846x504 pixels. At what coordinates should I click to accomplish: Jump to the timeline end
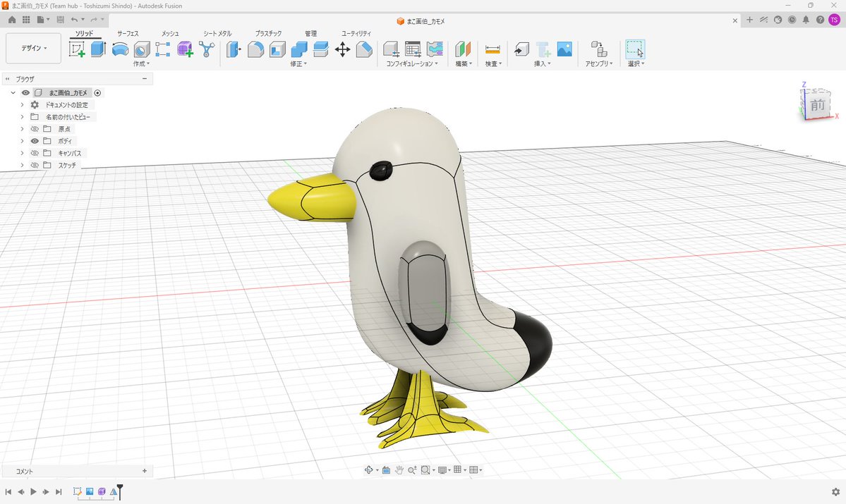click(x=59, y=491)
